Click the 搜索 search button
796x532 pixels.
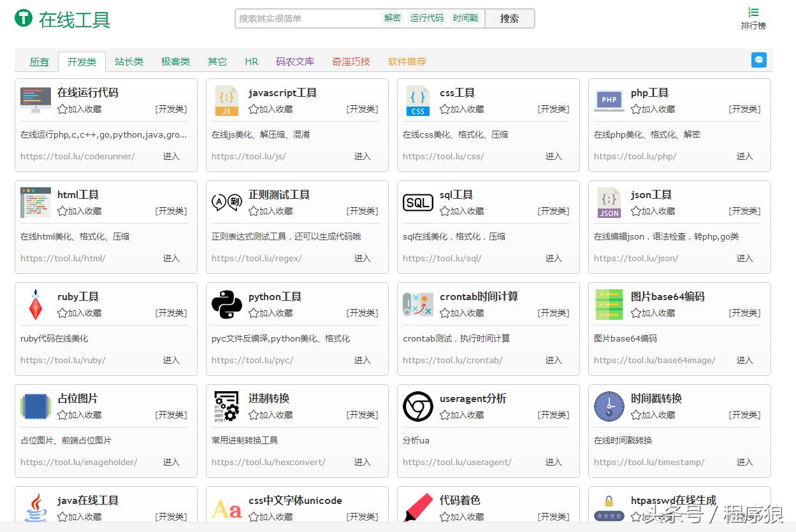[x=509, y=18]
